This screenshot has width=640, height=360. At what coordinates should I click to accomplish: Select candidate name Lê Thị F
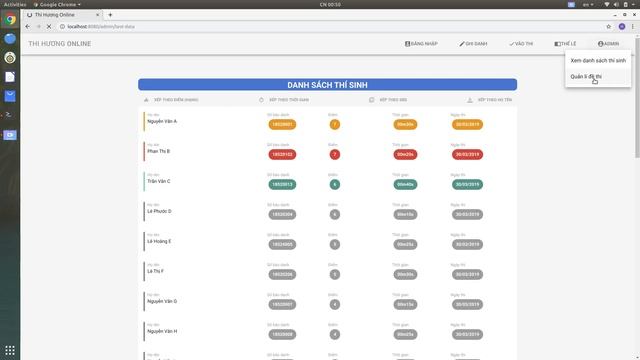point(155,271)
